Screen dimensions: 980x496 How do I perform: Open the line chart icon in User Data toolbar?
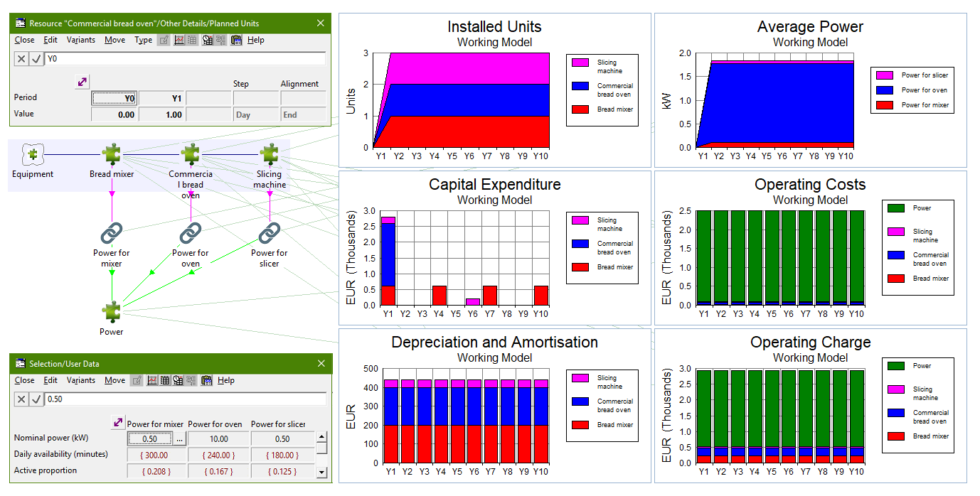click(152, 380)
